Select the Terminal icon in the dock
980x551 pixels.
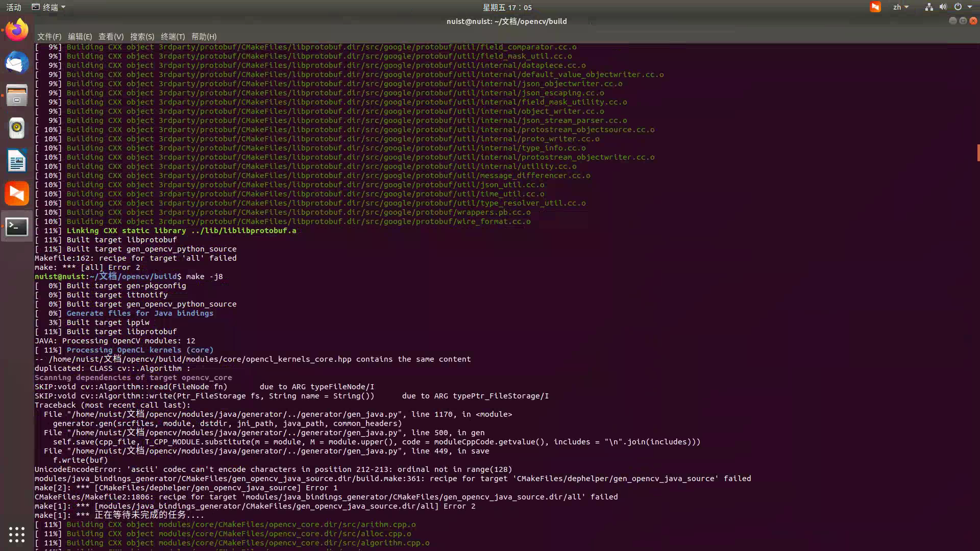click(x=17, y=227)
